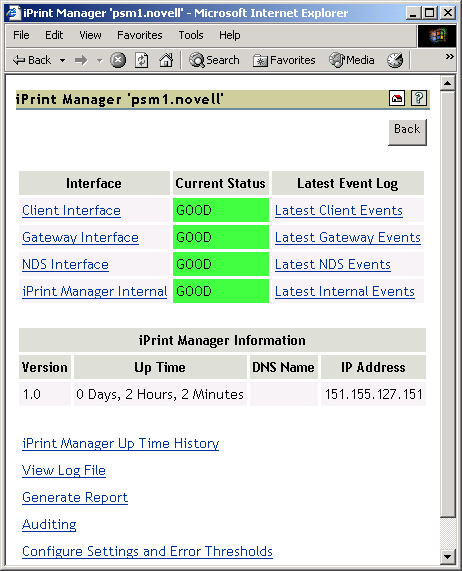Click GOOD status for Client Interface
This screenshot has height=571, width=462.
pos(221,210)
